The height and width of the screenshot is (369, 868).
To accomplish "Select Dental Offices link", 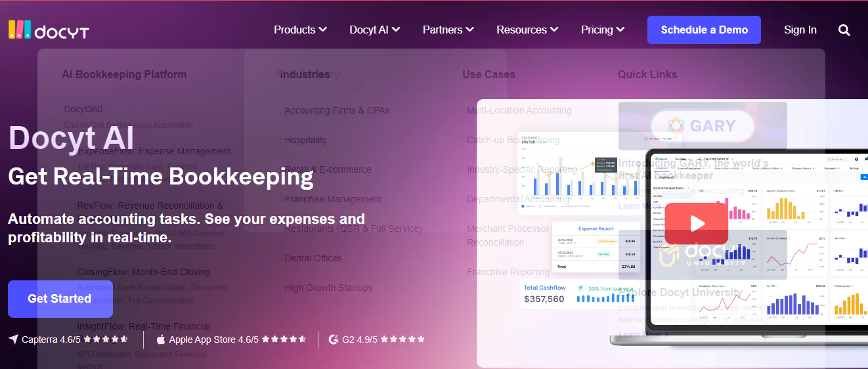I will [x=313, y=258].
